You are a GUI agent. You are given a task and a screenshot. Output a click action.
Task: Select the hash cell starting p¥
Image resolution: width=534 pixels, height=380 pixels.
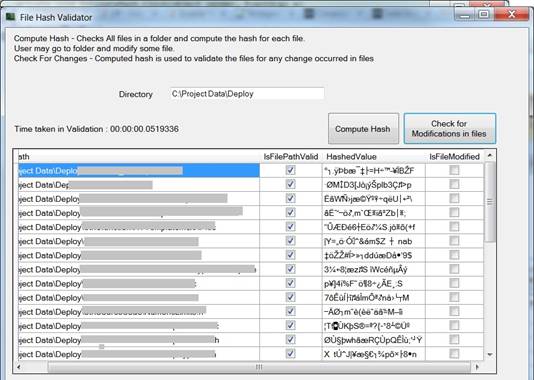[374, 283]
